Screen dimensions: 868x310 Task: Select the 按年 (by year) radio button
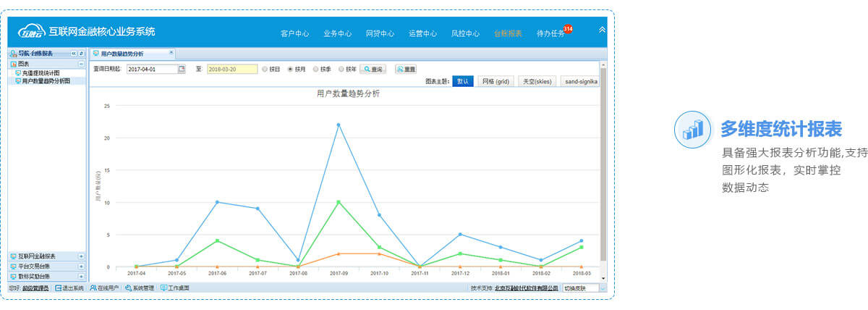point(341,69)
